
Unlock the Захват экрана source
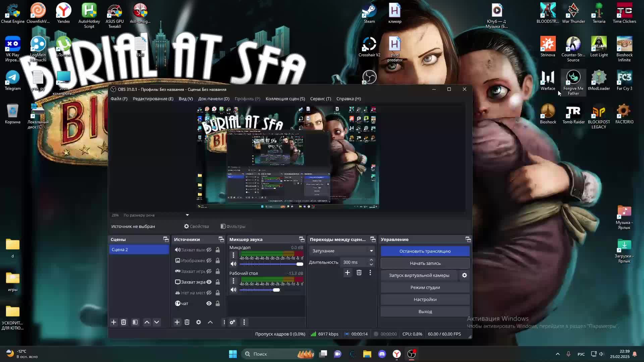(218, 282)
